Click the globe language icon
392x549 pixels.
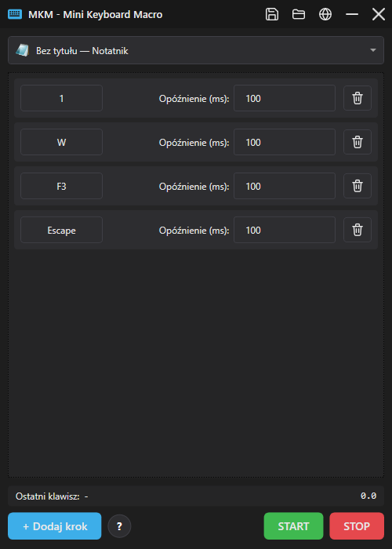point(325,14)
